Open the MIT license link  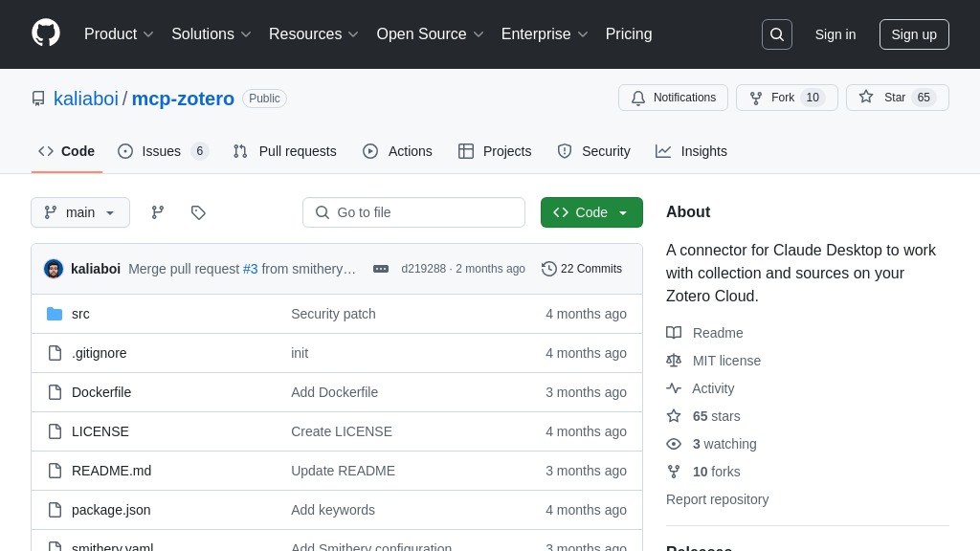pos(726,361)
